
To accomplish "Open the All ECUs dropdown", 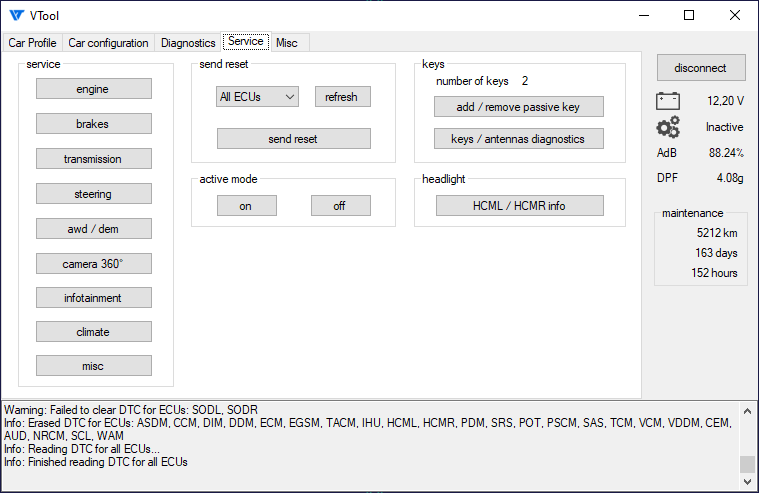I will (x=258, y=97).
